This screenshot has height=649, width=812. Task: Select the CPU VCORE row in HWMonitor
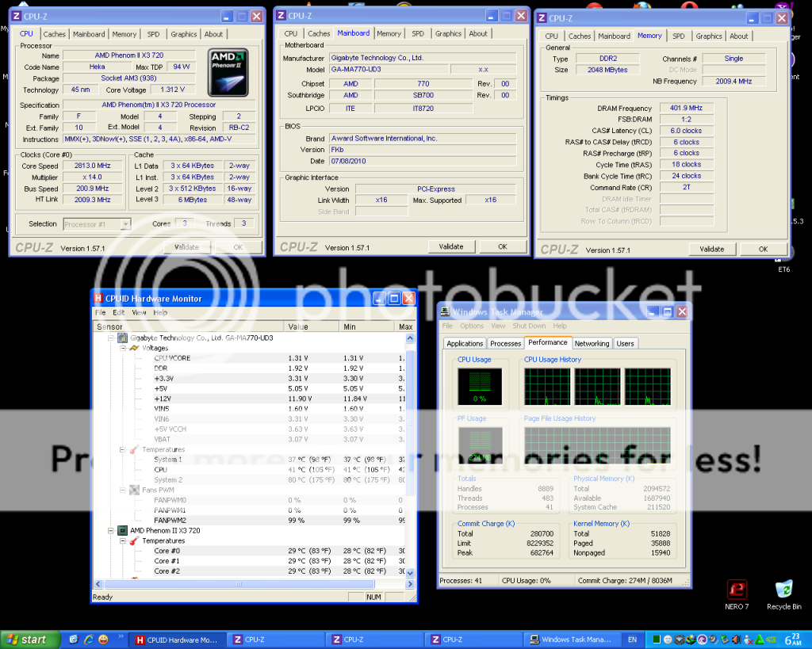[250, 358]
